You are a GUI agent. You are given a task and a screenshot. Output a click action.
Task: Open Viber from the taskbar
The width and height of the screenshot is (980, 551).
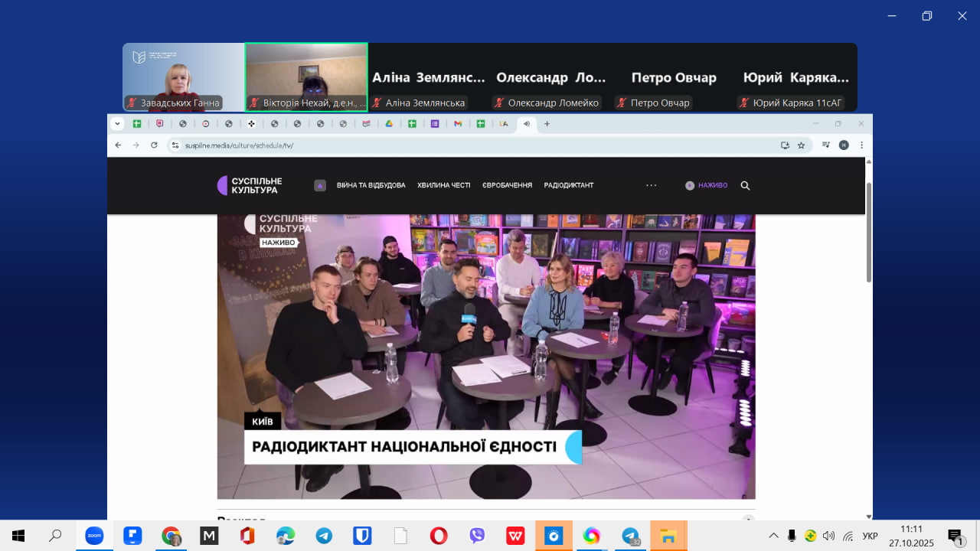(x=477, y=536)
